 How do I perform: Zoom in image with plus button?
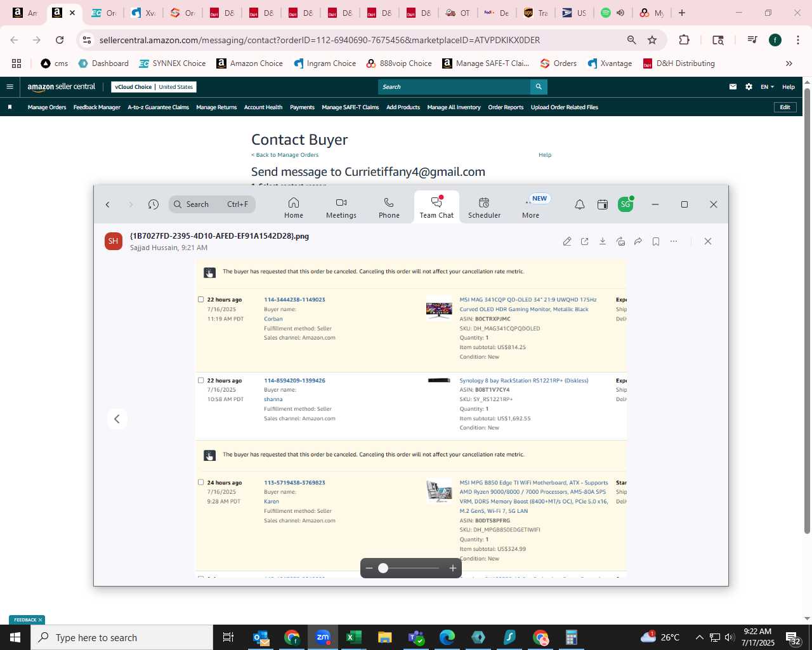tap(453, 568)
